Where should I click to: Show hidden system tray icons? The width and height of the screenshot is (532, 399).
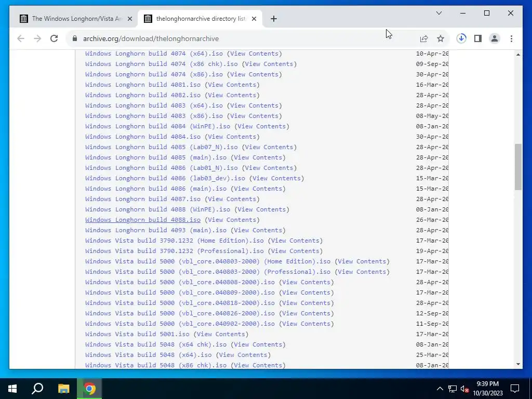[440, 389]
